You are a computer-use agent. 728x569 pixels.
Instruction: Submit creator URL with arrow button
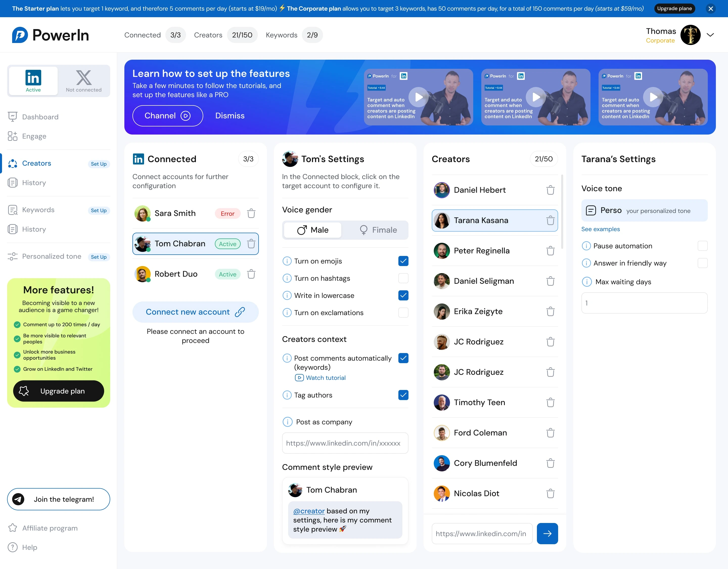(547, 533)
